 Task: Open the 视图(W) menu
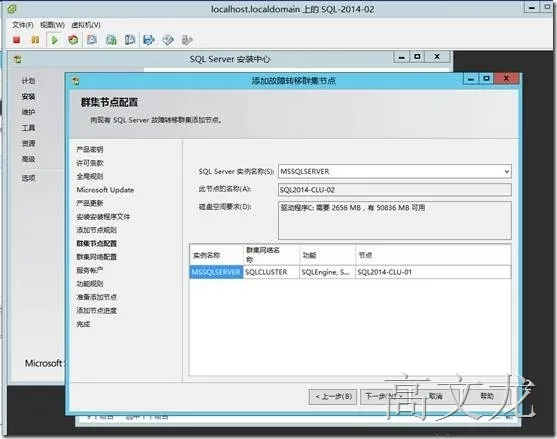coord(52,25)
